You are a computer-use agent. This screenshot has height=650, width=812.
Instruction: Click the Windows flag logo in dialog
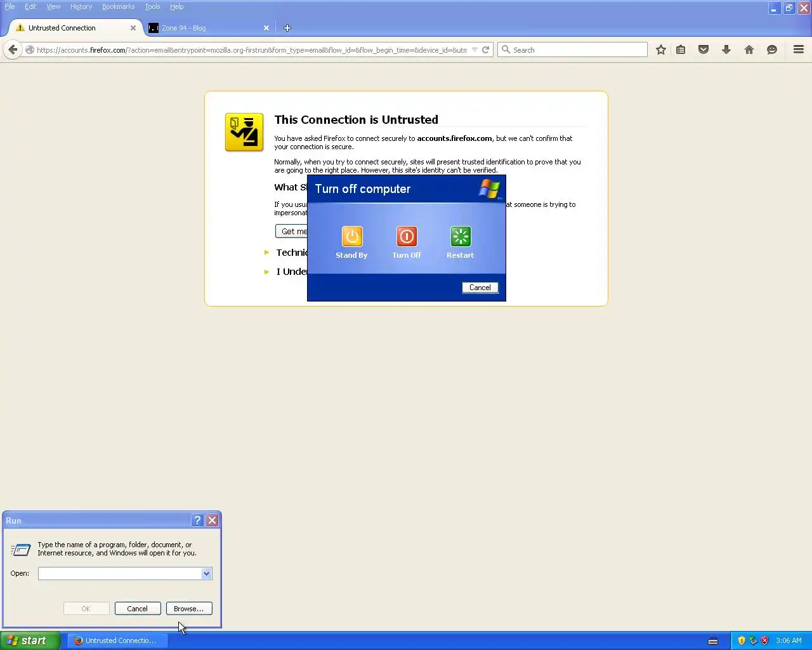pos(489,189)
